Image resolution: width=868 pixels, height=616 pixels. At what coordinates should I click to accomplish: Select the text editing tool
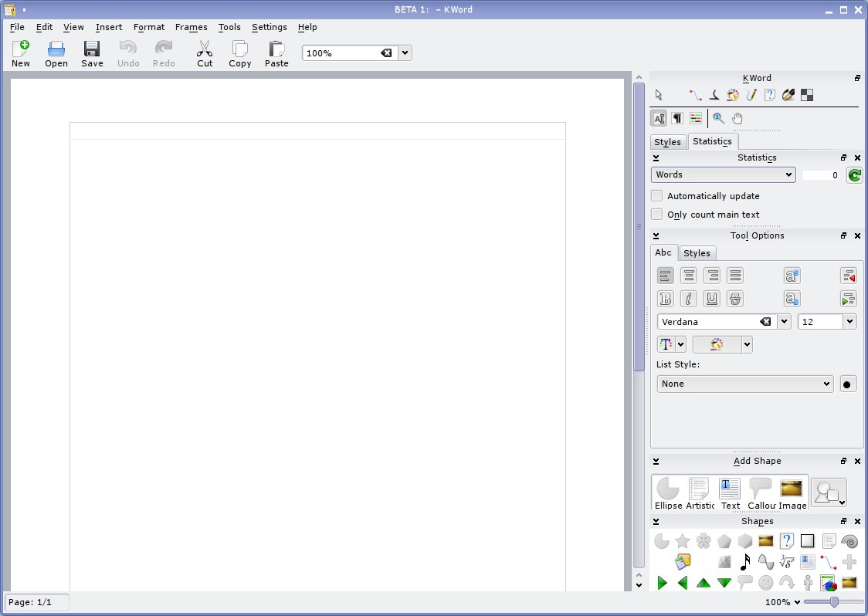click(x=659, y=118)
